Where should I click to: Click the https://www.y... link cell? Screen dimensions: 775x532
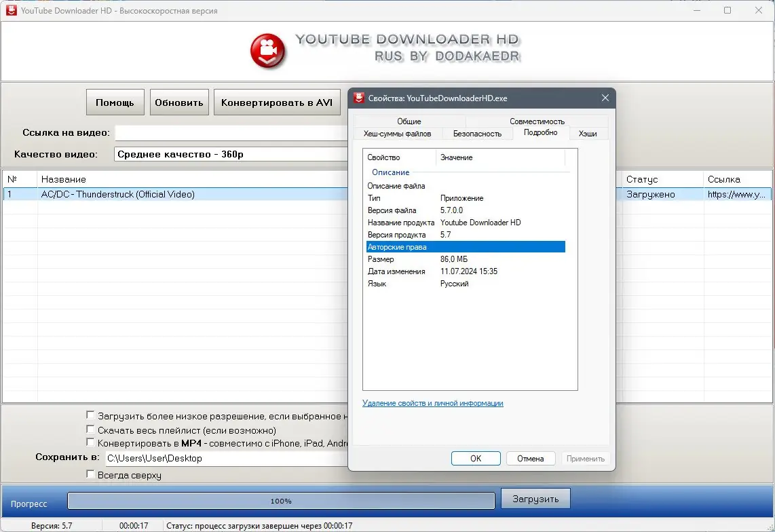737,194
